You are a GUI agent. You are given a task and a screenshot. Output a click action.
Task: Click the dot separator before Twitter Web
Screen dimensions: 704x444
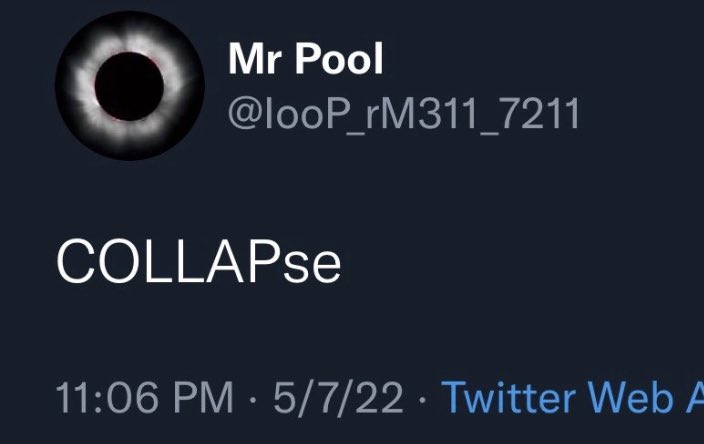point(422,398)
